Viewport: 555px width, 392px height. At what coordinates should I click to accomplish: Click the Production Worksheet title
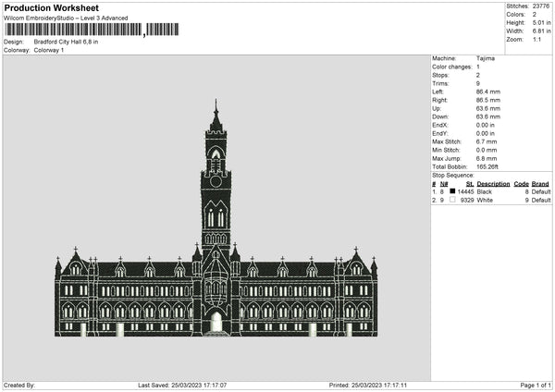tap(51, 7)
